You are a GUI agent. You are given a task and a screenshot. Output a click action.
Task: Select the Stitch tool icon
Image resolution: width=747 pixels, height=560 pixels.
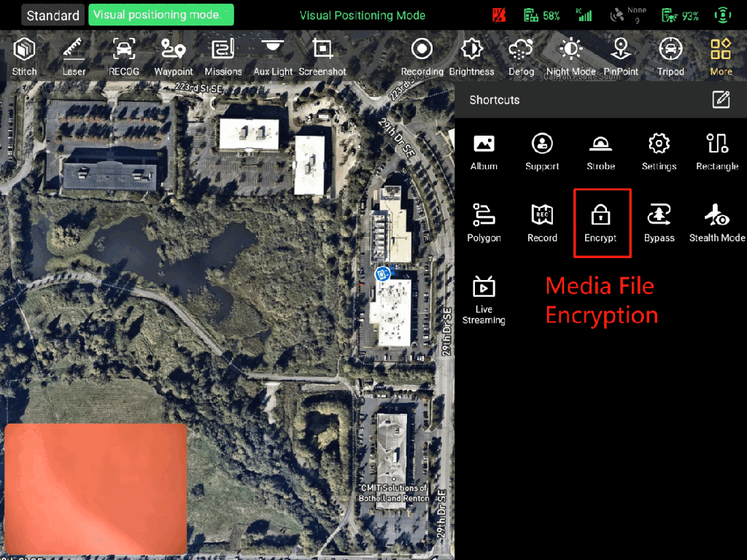pos(24,57)
